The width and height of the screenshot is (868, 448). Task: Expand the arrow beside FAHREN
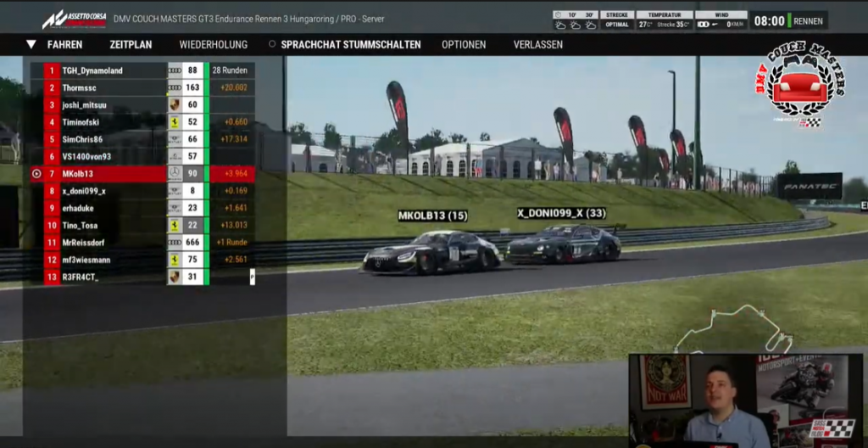31,44
